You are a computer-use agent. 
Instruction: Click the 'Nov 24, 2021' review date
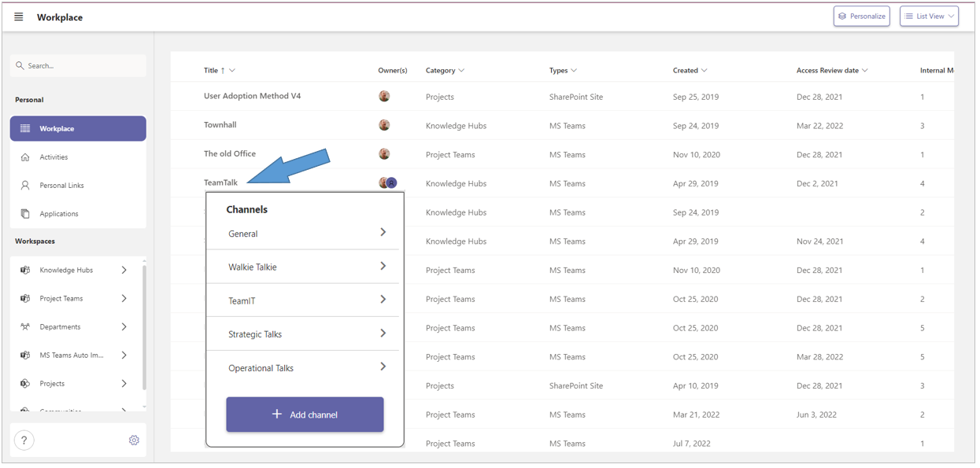[x=819, y=241]
